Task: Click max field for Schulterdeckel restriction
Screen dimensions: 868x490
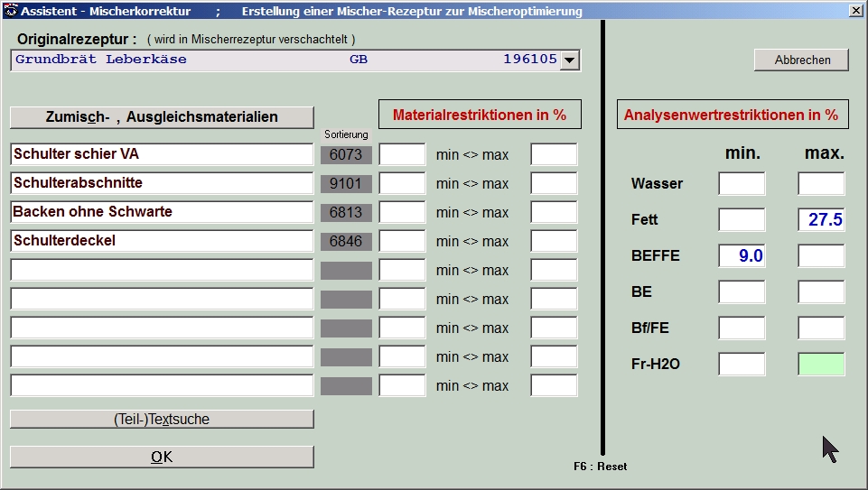Action: [x=554, y=242]
